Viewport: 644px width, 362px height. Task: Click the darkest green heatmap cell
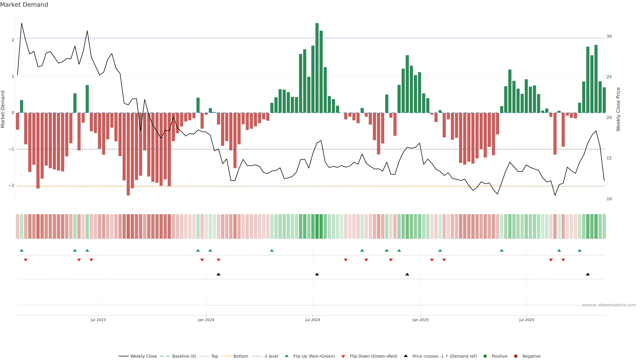[317, 226]
